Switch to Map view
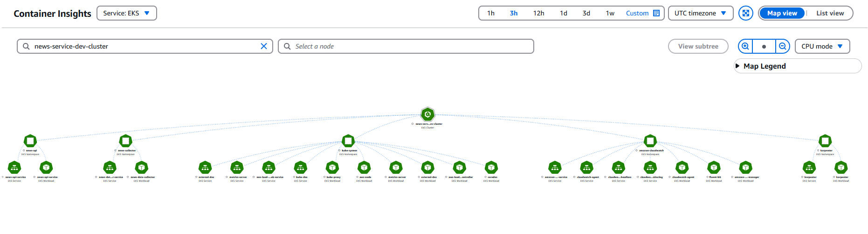 pos(782,13)
